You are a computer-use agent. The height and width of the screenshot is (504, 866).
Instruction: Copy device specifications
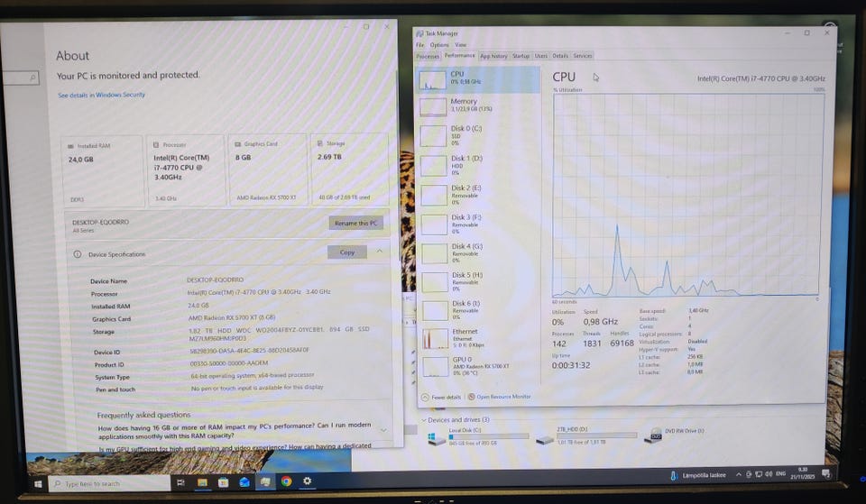coord(346,252)
